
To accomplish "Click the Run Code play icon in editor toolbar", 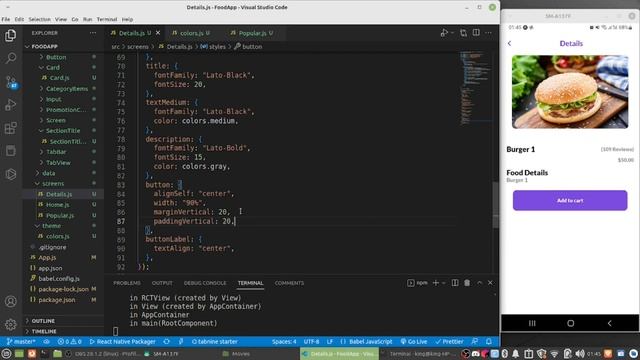I will click(444, 33).
